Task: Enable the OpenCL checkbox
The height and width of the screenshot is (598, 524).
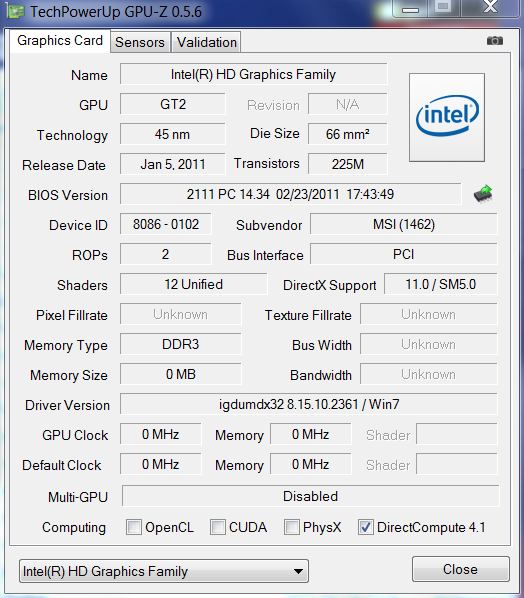Action: 134,527
